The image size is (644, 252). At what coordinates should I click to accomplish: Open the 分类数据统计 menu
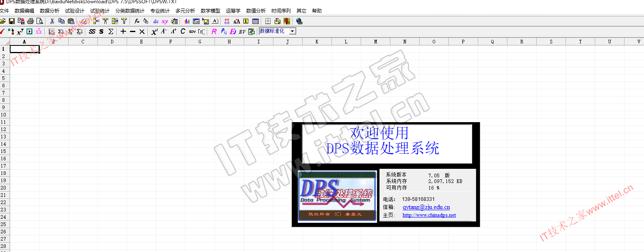click(130, 11)
